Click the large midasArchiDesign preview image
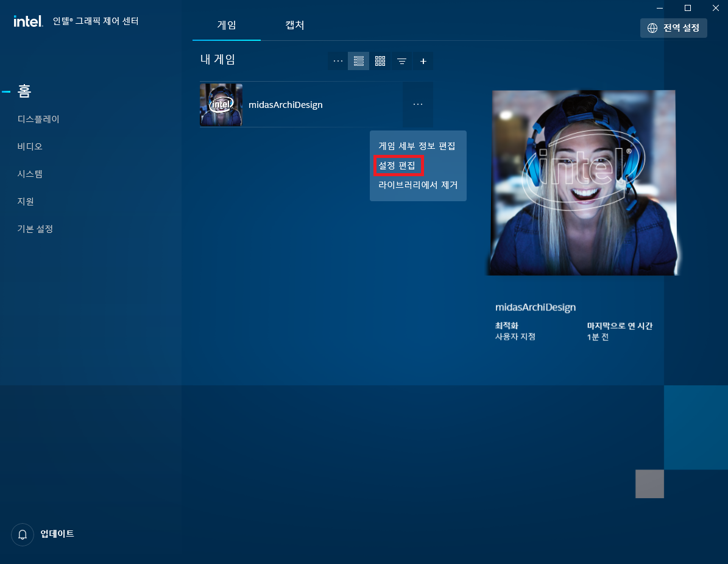This screenshot has width=728, height=564. (x=583, y=182)
